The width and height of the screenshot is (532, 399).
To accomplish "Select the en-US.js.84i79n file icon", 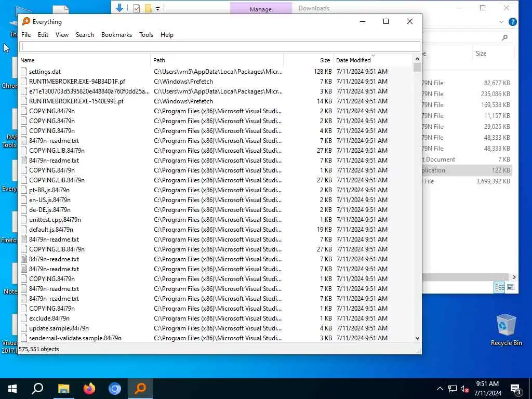I will [24, 199].
